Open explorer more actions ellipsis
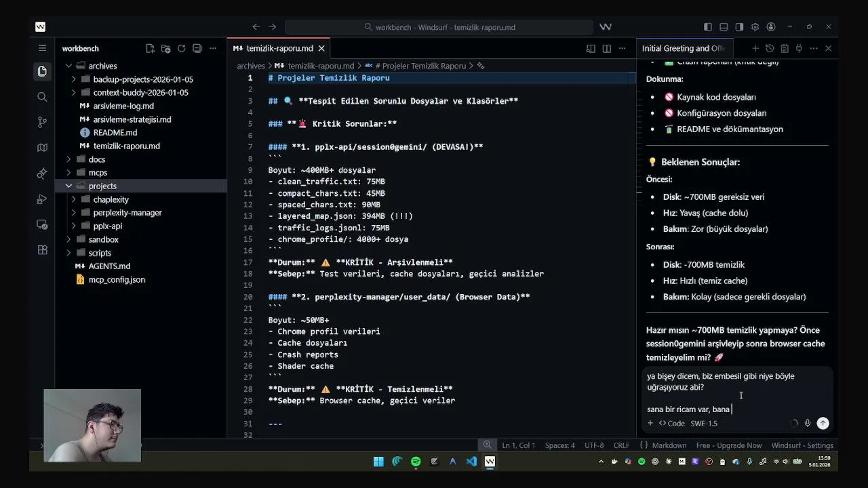The height and width of the screenshot is (488, 868). (212, 48)
